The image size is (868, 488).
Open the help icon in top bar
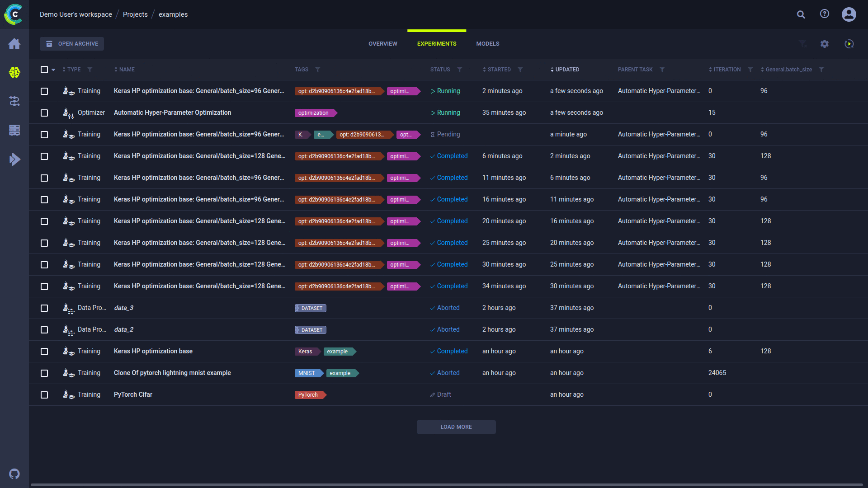(825, 14)
